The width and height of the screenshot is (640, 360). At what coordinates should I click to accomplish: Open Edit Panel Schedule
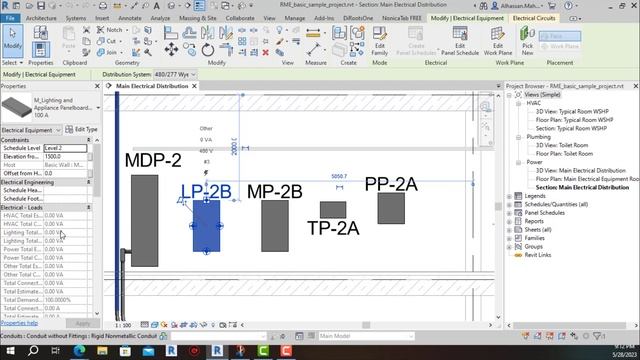click(460, 41)
